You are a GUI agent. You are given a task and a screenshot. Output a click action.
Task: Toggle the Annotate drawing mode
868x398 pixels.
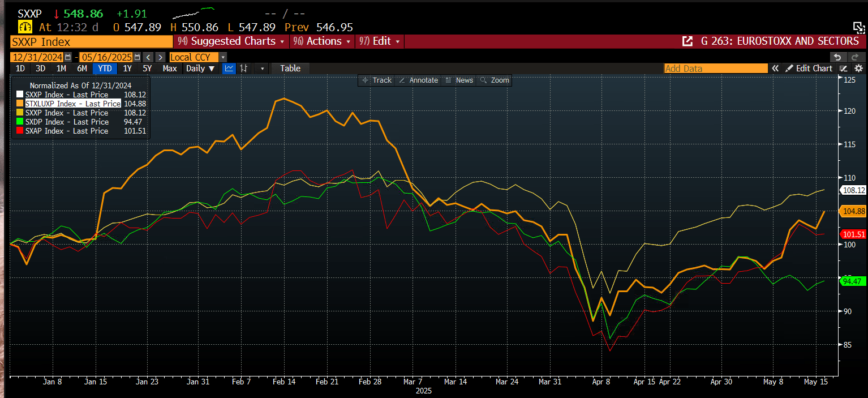tap(418, 80)
